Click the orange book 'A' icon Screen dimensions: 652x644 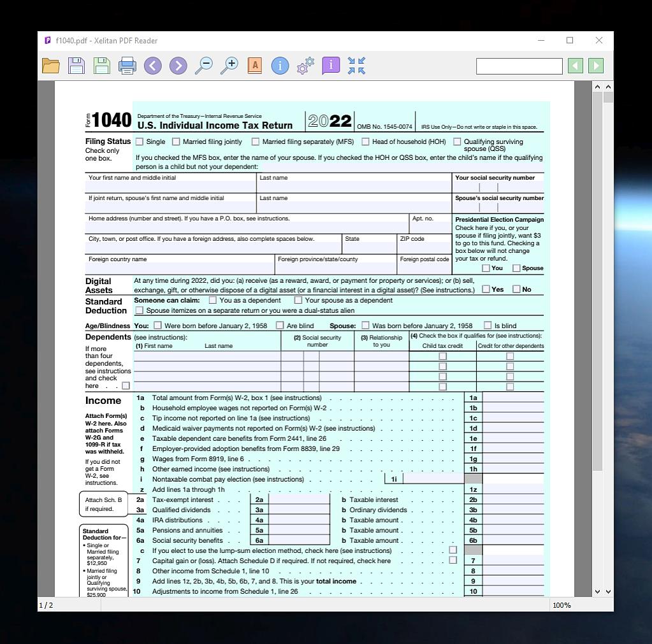coord(254,66)
